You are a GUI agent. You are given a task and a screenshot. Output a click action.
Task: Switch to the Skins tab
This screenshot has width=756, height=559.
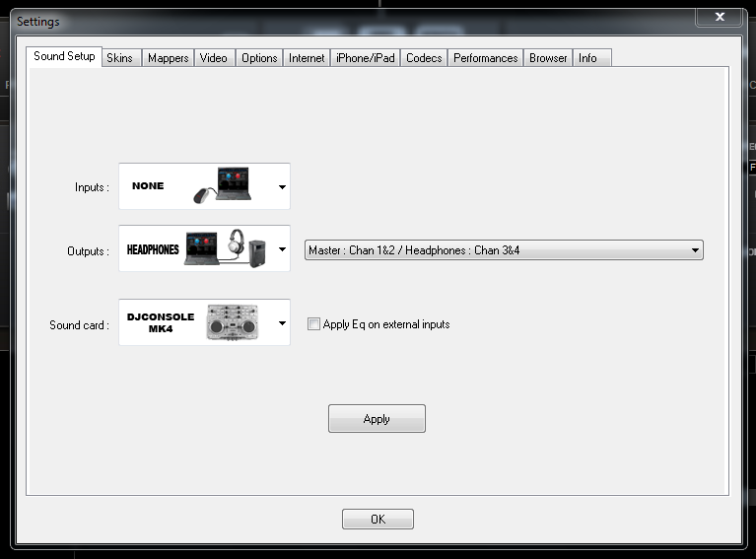coord(119,58)
